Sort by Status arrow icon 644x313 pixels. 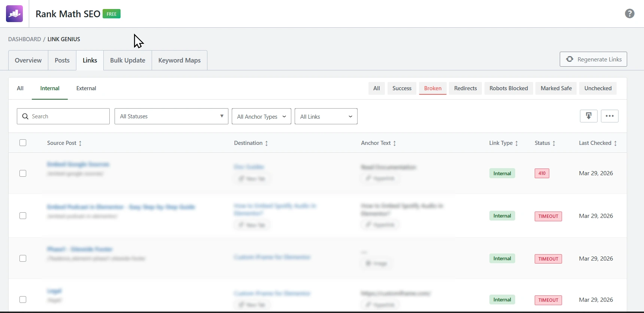(554, 143)
